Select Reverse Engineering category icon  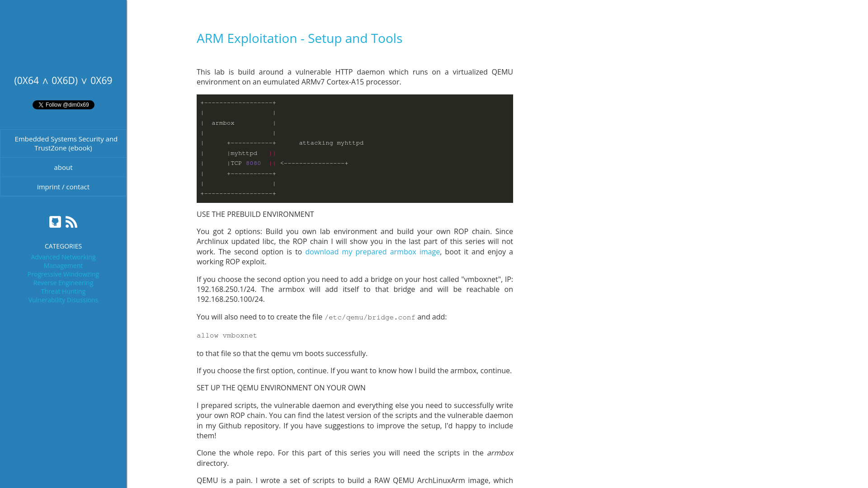[63, 282]
